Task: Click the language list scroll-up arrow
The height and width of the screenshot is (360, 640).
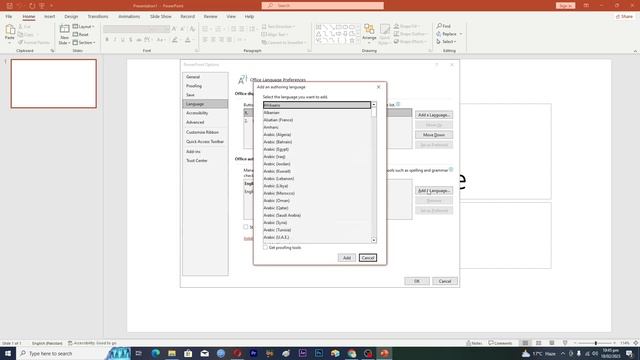Action: pos(373,105)
